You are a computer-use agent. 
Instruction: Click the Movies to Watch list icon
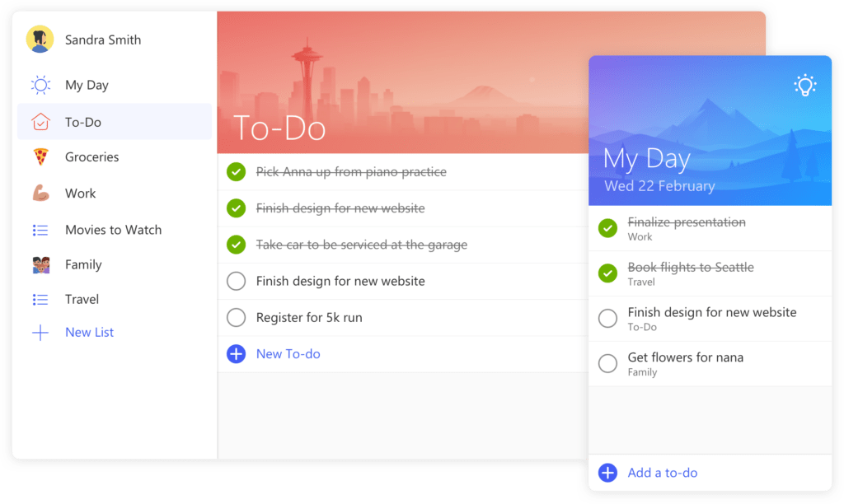pyautogui.click(x=39, y=230)
